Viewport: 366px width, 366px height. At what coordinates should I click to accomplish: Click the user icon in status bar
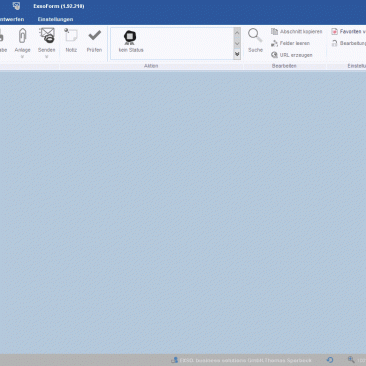[x=174, y=360]
